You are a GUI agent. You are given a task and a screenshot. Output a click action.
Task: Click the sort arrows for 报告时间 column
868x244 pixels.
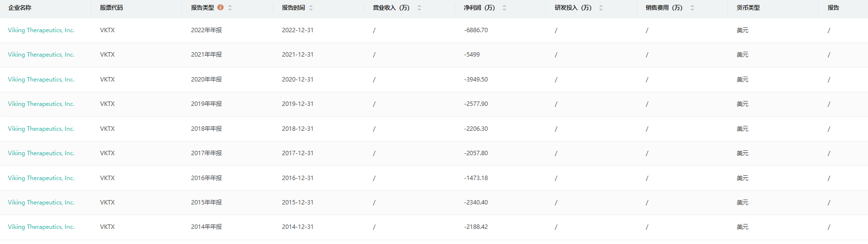coord(311,8)
